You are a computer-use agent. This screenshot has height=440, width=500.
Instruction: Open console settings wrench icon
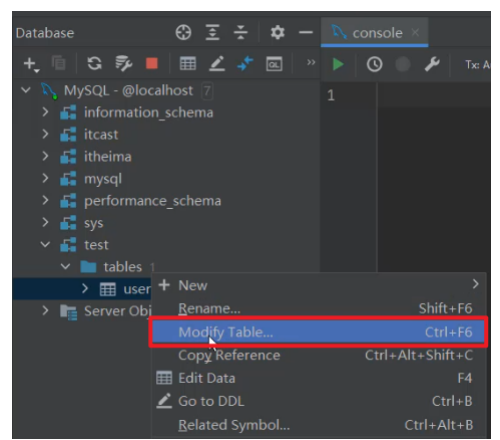432,64
